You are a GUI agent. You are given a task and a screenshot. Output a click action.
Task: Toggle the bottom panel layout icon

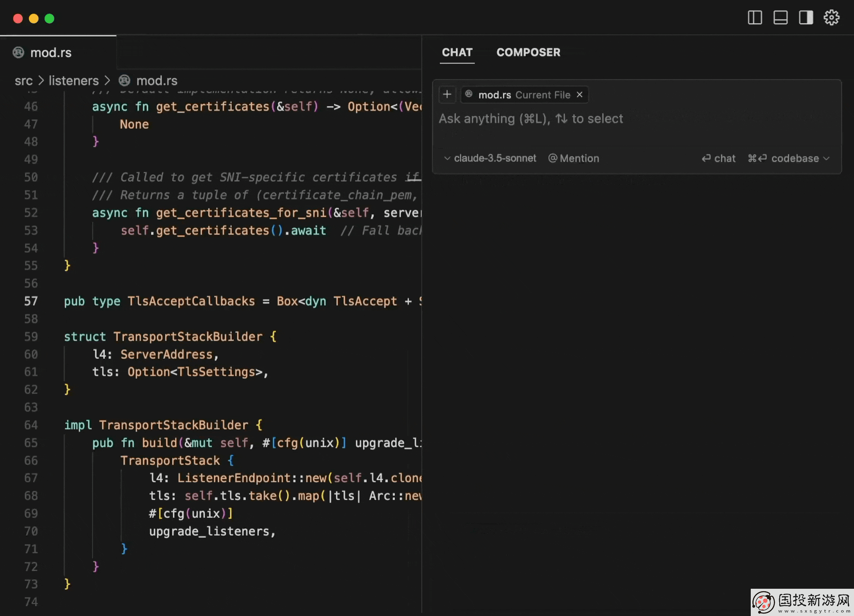pyautogui.click(x=780, y=18)
